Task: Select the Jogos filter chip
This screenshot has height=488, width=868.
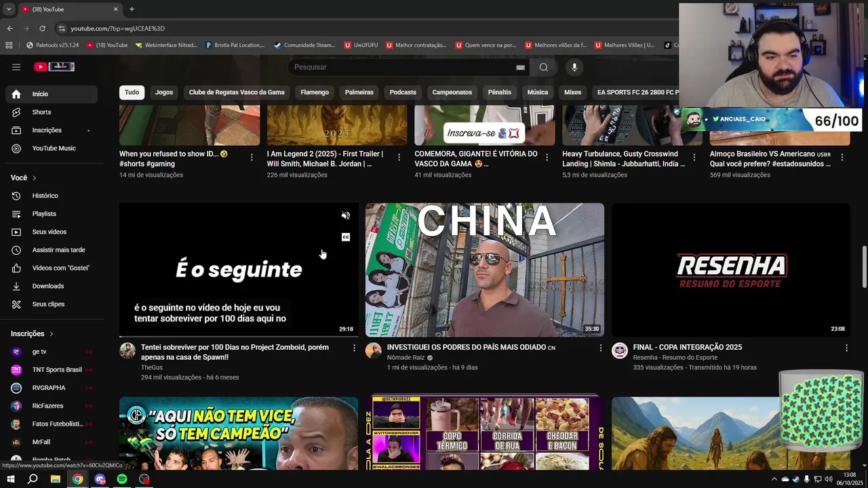Action: 164,92
